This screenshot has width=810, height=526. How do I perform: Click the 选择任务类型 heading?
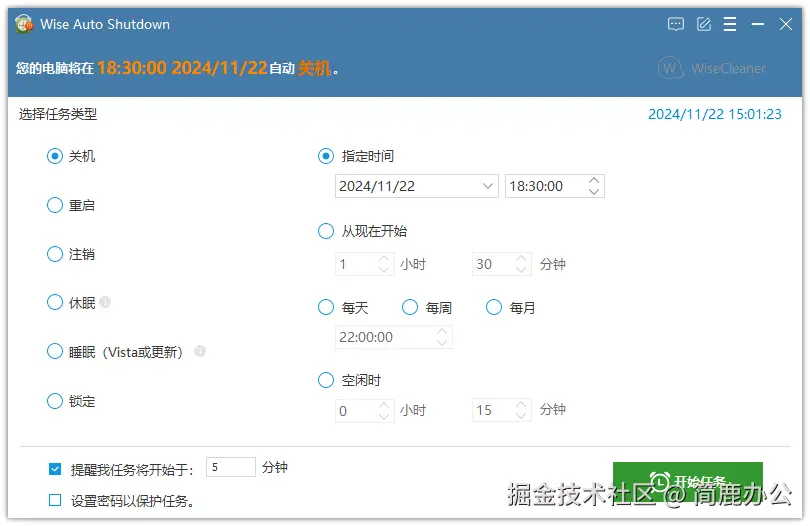tap(58, 114)
